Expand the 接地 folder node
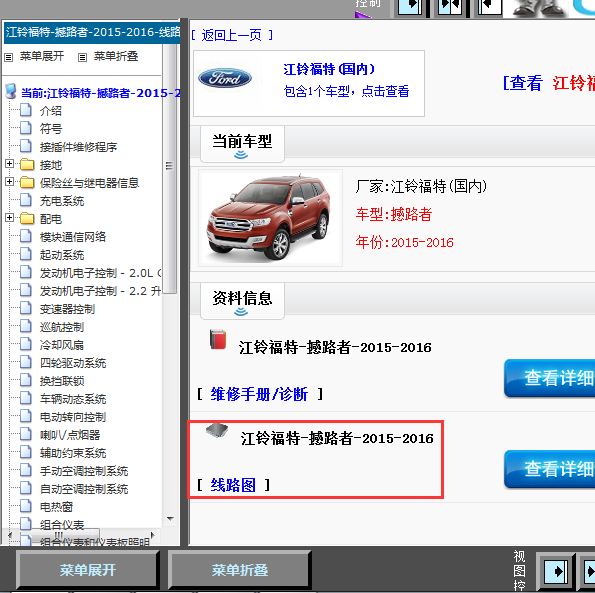The height and width of the screenshot is (593, 595). coord(9,164)
